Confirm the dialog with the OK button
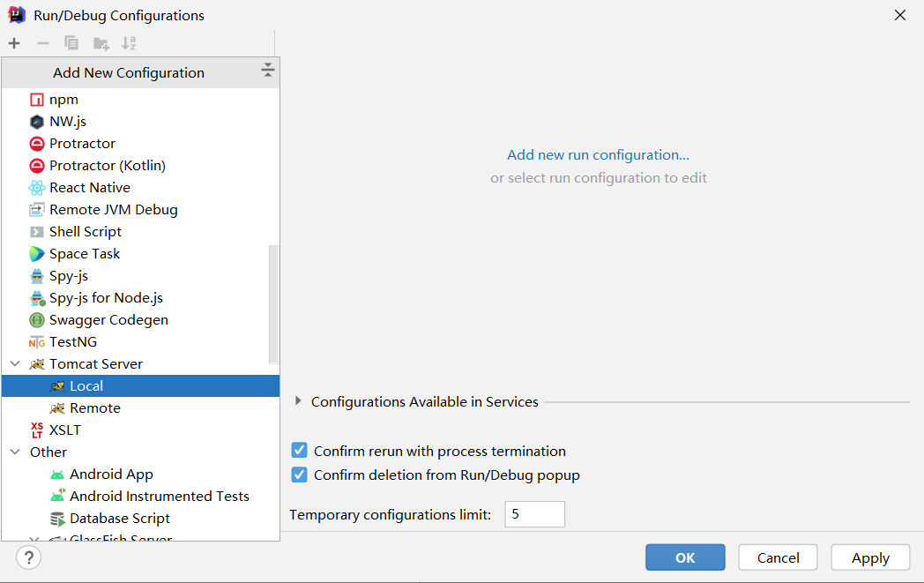Image resolution: width=924 pixels, height=583 pixels. (x=685, y=557)
